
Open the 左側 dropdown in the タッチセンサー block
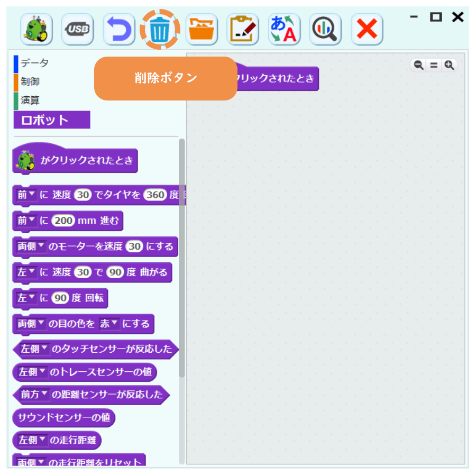tap(34, 349)
